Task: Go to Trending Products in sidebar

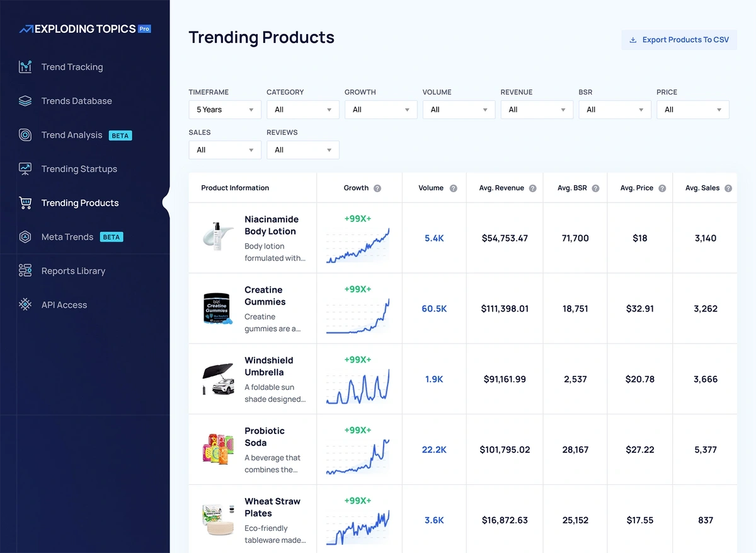Action: (x=79, y=203)
